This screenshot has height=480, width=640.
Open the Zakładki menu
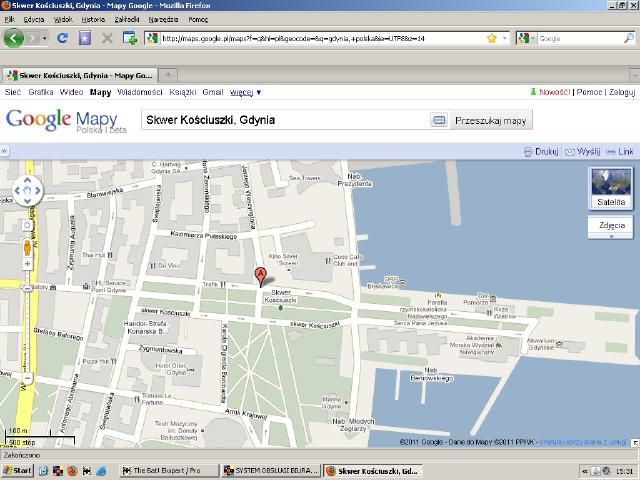coord(127,19)
